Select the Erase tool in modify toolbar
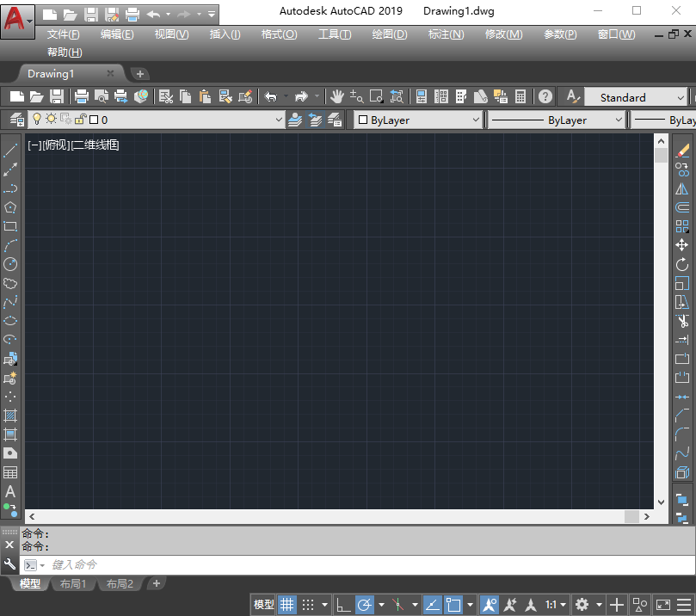This screenshot has height=616, width=696. pyautogui.click(x=682, y=151)
